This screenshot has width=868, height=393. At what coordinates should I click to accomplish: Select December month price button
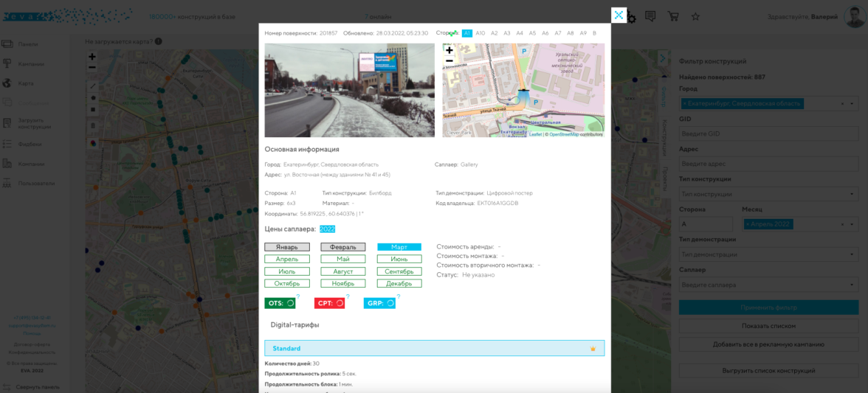pyautogui.click(x=399, y=284)
